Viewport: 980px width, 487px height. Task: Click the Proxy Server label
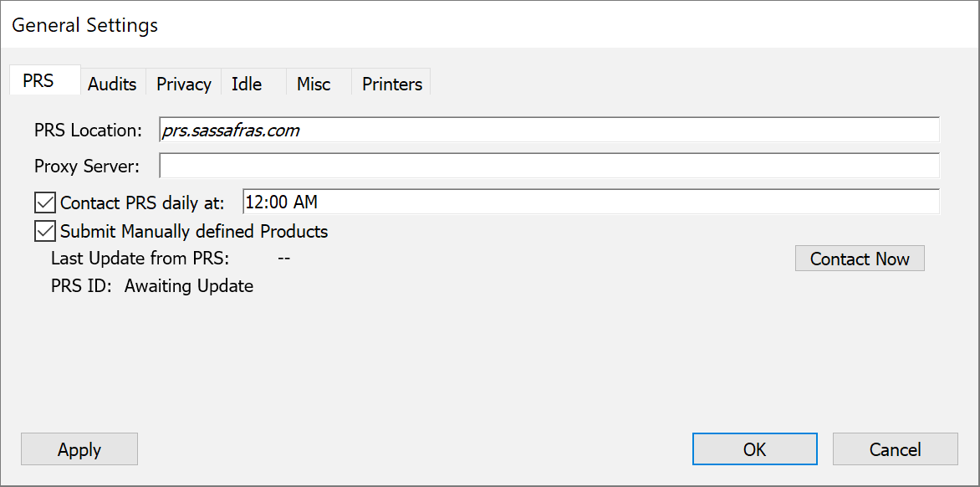(x=87, y=167)
